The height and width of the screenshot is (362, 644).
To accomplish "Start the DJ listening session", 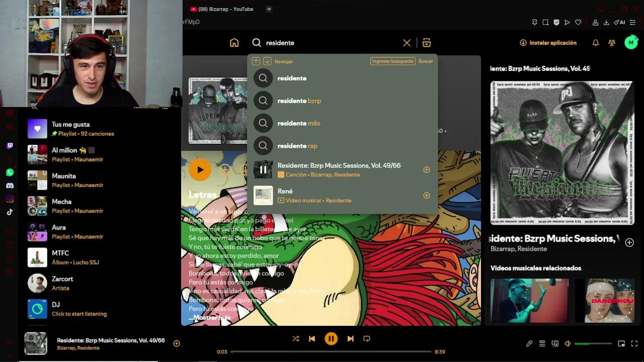I will [x=101, y=309].
